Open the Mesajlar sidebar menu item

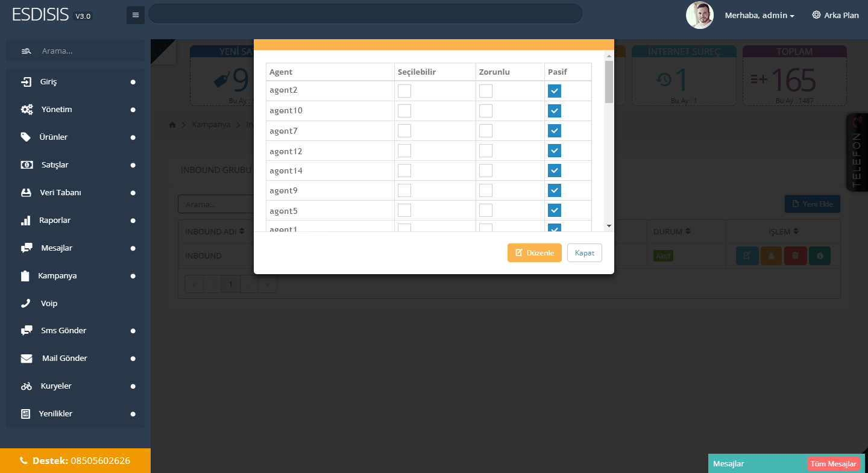pos(57,248)
